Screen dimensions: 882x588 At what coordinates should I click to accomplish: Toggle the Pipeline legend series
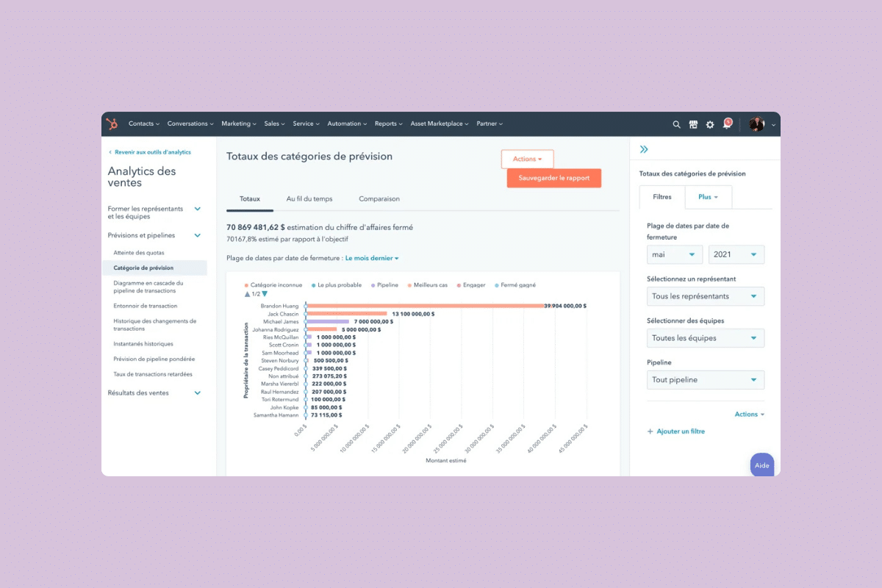pos(387,285)
